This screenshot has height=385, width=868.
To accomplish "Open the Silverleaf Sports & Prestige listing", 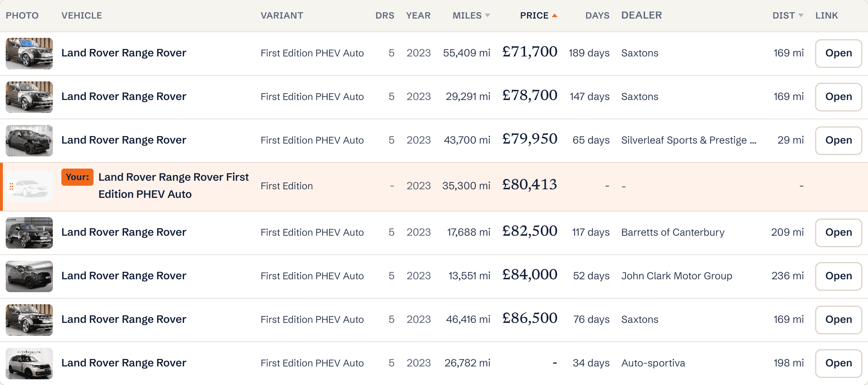I will click(x=838, y=140).
